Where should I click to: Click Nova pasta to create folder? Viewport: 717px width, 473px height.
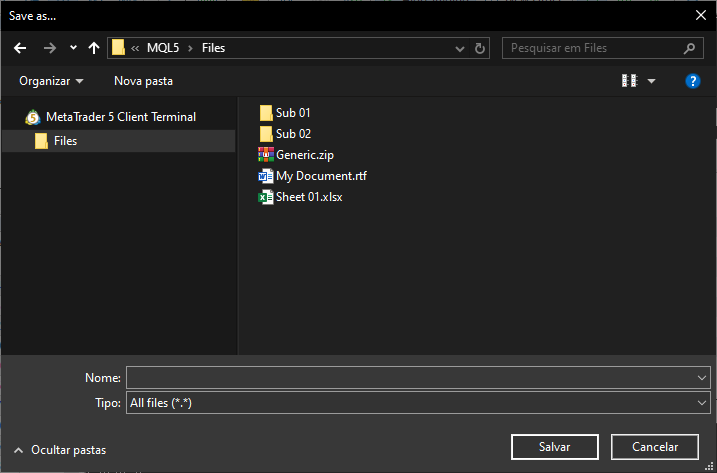(143, 81)
